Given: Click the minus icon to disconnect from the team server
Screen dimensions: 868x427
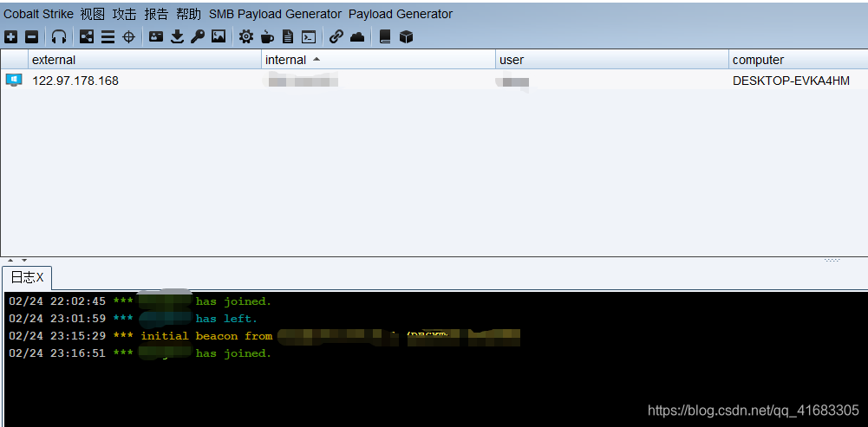Looking at the screenshot, I should coord(32,37).
